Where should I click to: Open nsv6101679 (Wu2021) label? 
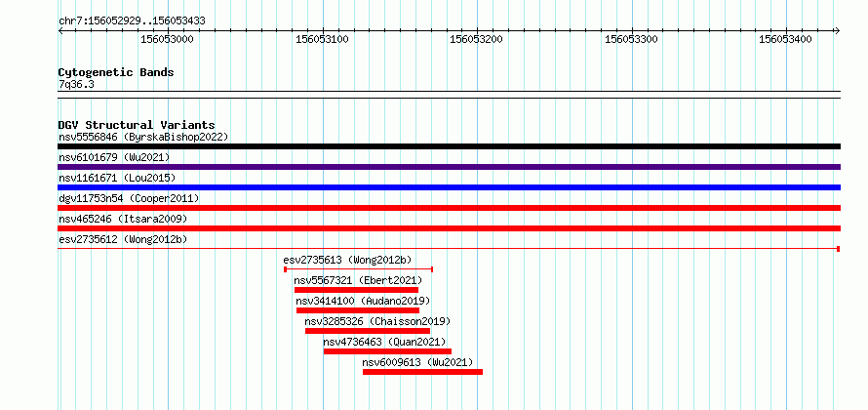(x=114, y=157)
